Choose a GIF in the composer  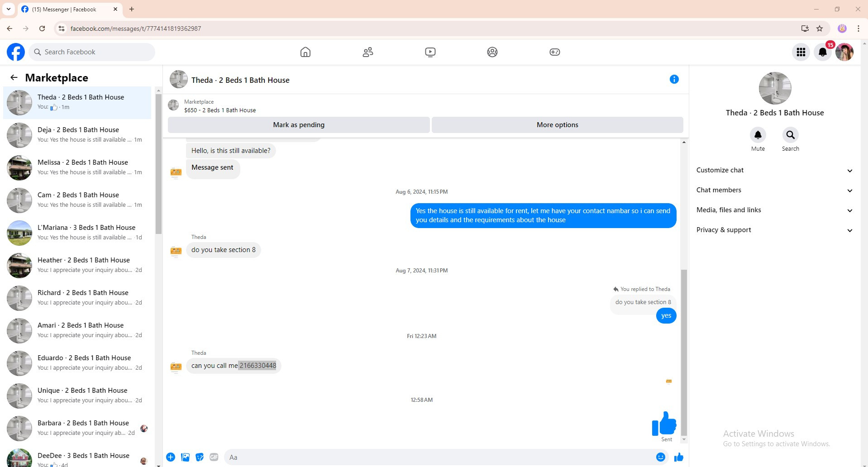pyautogui.click(x=214, y=457)
